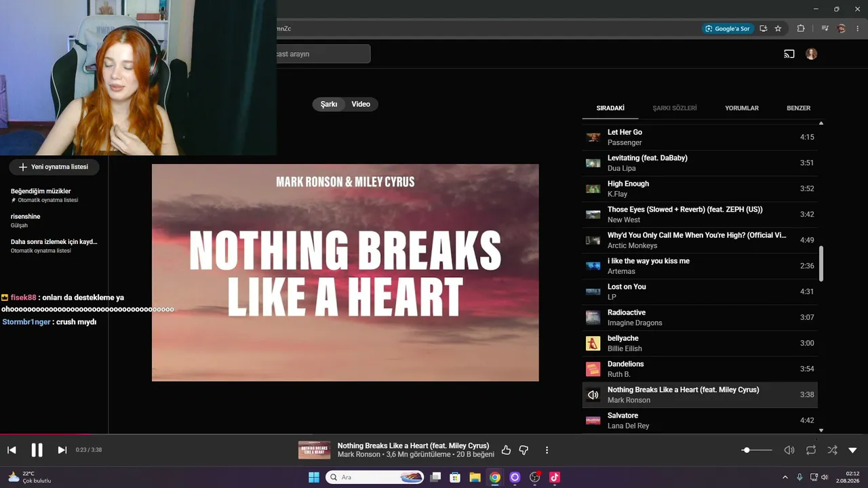This screenshot has height=488, width=868.
Task: Seek in the red song progress bar
Action: 434,434
